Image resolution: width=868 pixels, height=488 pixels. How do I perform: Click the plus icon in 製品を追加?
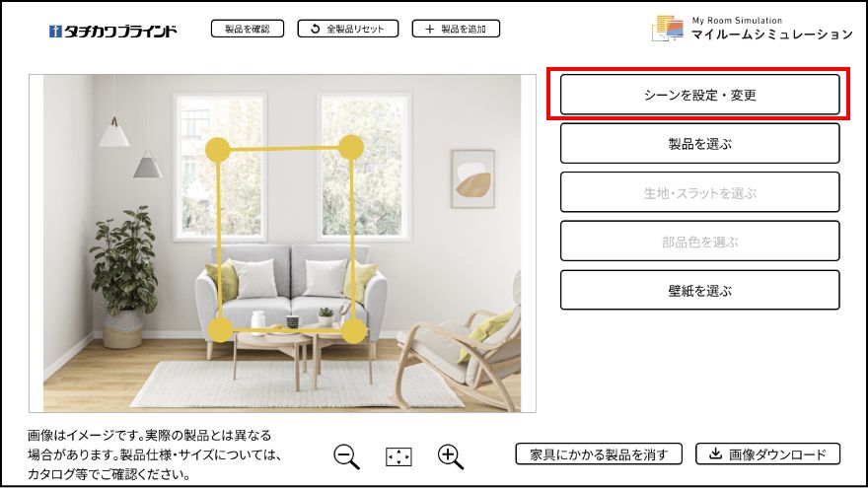tap(430, 29)
